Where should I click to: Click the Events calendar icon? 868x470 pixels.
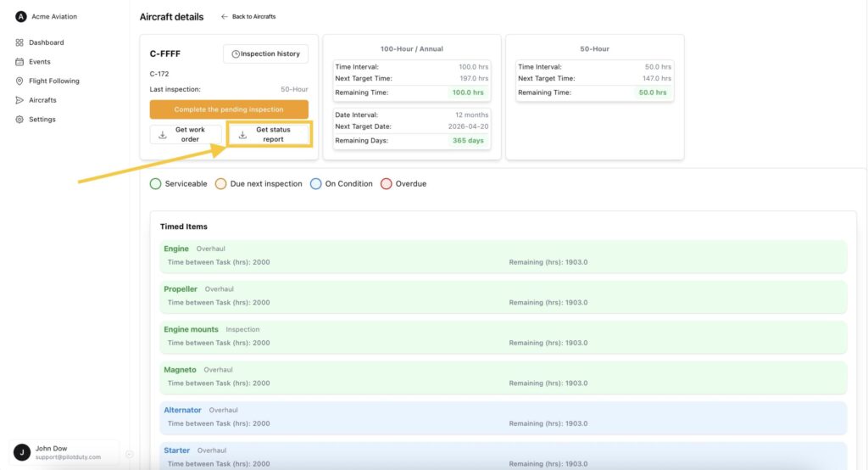[x=19, y=62]
